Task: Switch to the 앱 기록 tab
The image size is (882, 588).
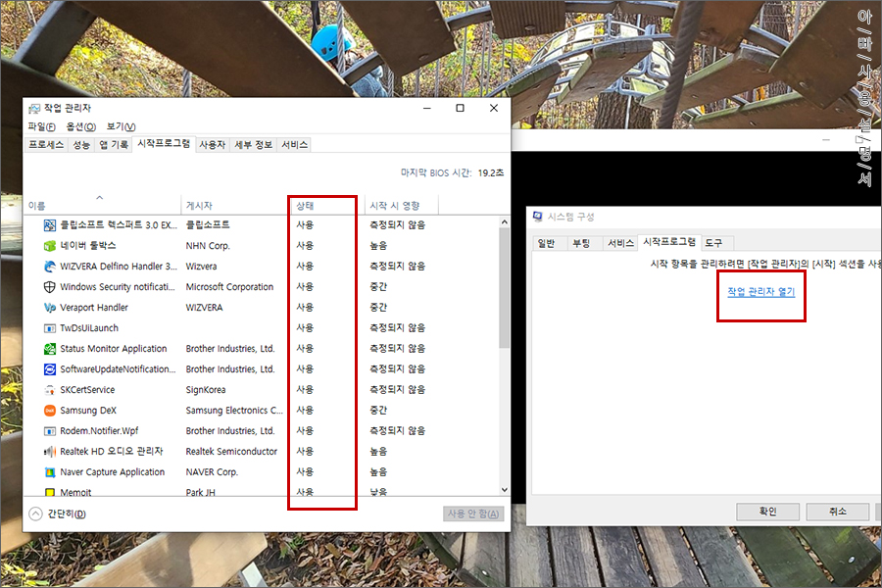Action: (114, 145)
